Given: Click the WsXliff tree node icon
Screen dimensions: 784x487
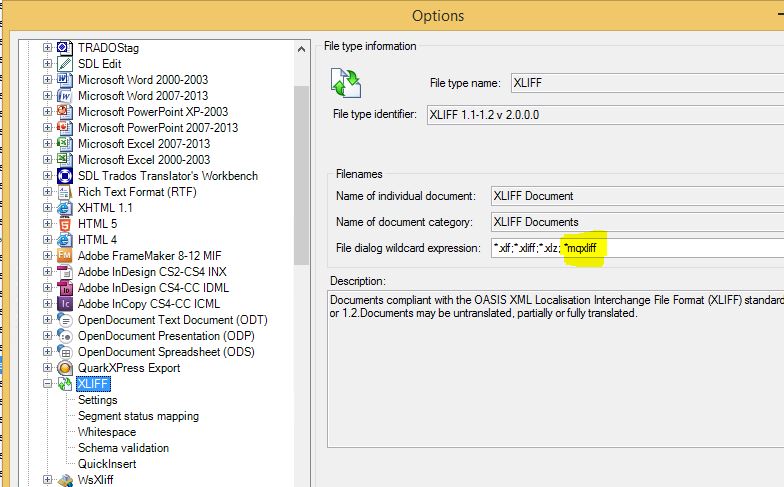Looking at the screenshot, I should 64,480.
